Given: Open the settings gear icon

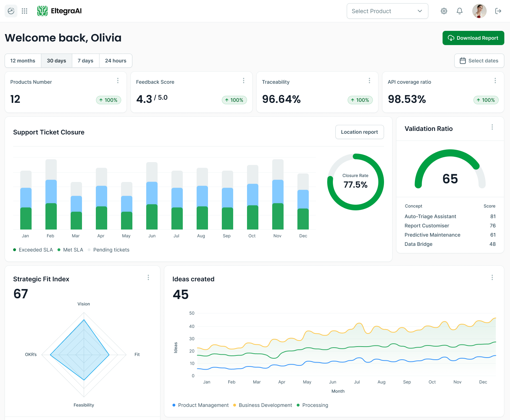Looking at the screenshot, I should pyautogui.click(x=444, y=11).
